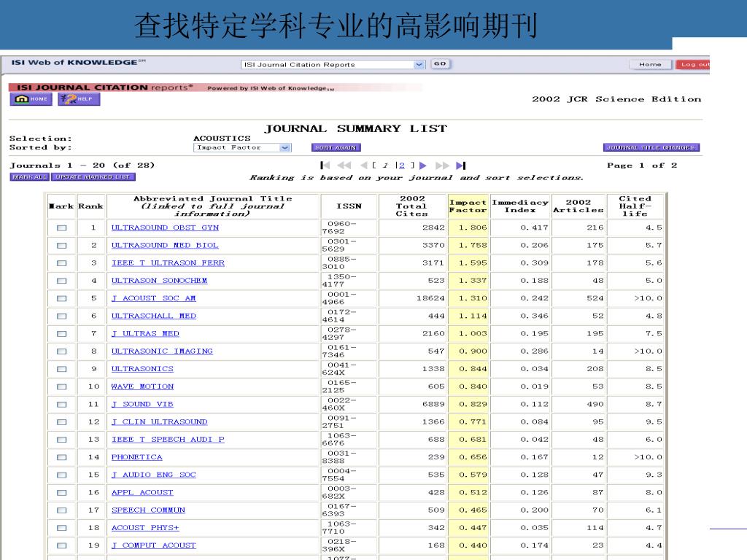Mark checkbox for ULTRASOUND MED BIOL
This screenshot has width=747, height=560.
(x=62, y=245)
